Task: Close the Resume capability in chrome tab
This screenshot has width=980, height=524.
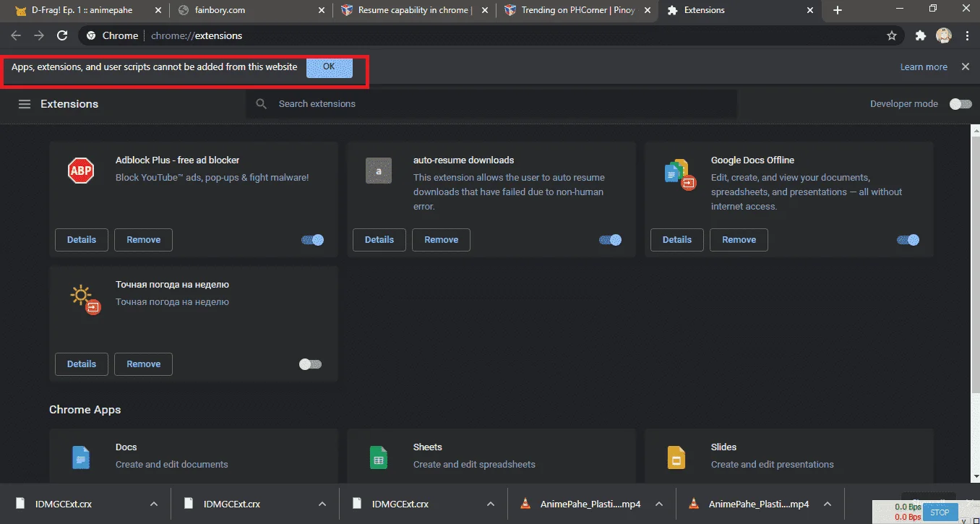Action: [484, 10]
